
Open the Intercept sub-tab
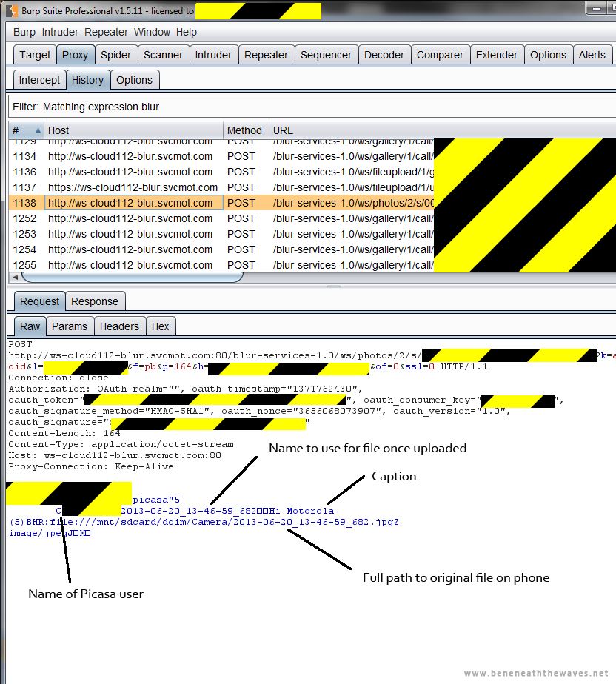[40, 80]
